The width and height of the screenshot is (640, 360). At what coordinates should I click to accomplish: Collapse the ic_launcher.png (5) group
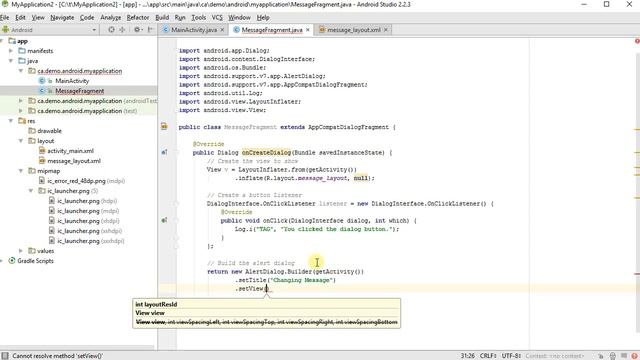31,191
